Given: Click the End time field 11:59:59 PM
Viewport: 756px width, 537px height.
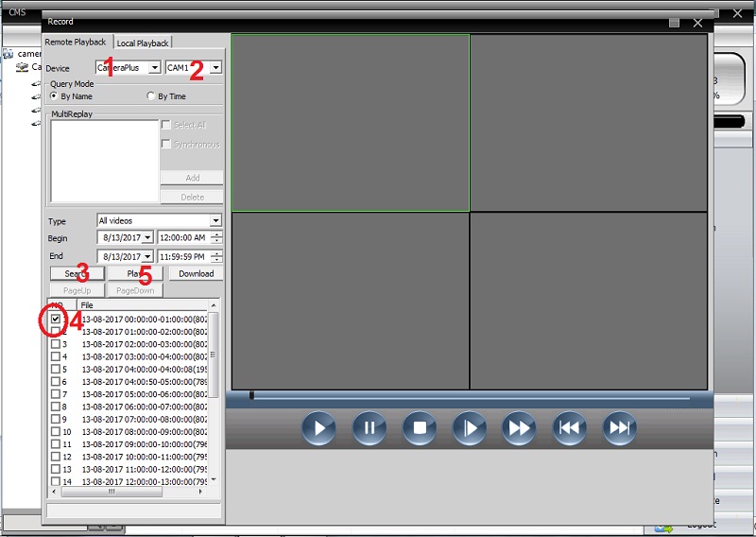Looking at the screenshot, I should tap(183, 256).
